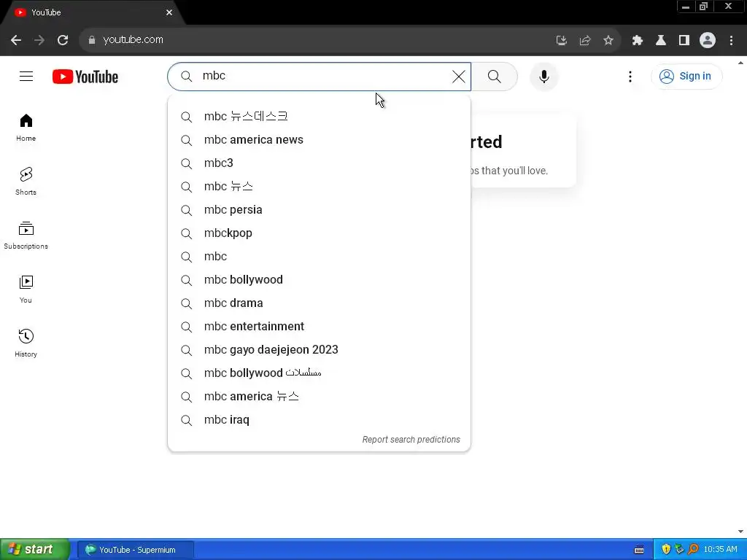Select suggestion "mbc drama"
Screen dimensions: 747x560
[x=320, y=303]
